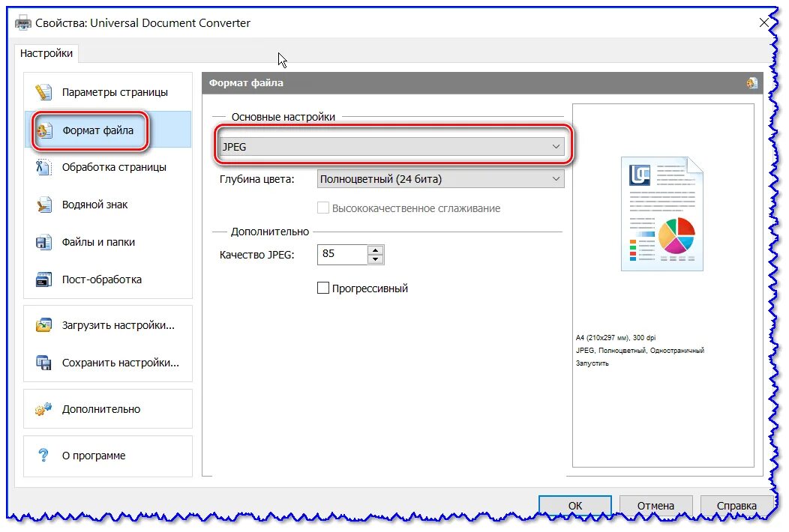Confirm with the ОК button
Image resolution: width=789 pixels, height=532 pixels.
tap(575, 506)
